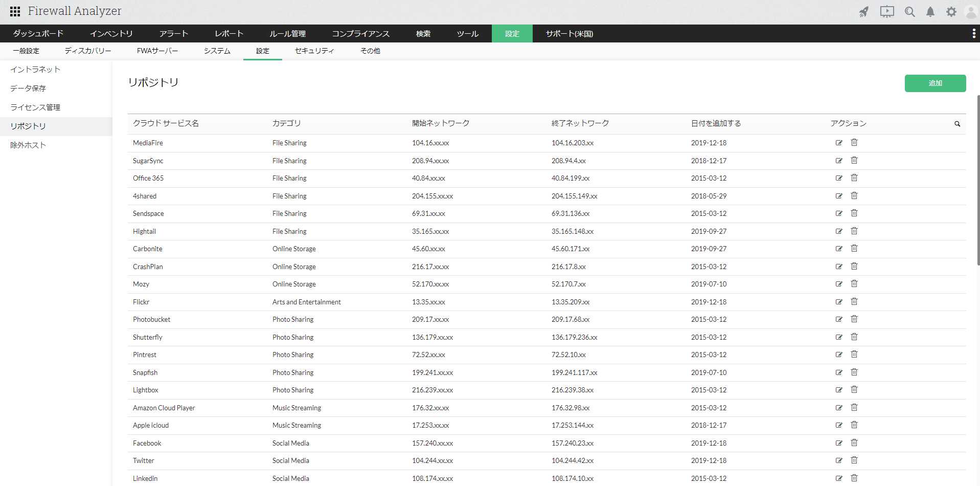This screenshot has height=486, width=980.
Task: Switch to the アラート tab
Action: [174, 34]
